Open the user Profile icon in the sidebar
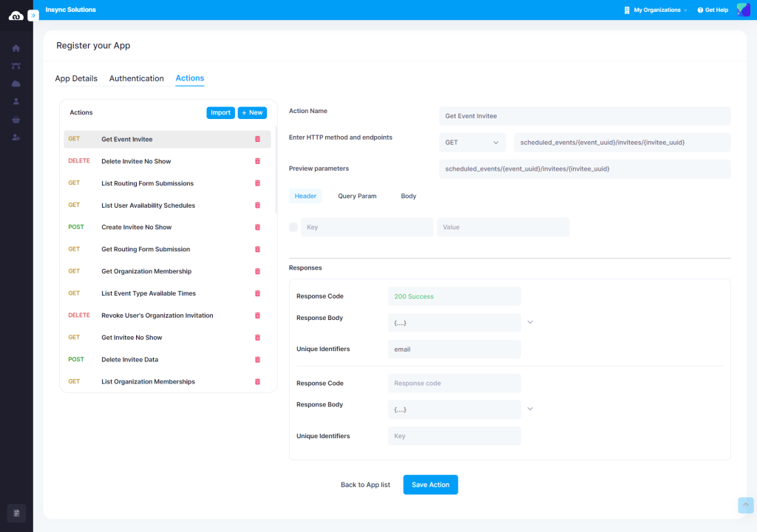 tap(15, 101)
